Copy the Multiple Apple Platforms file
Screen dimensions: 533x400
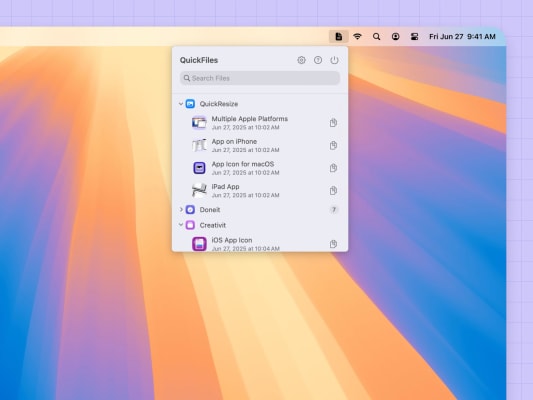pos(333,123)
